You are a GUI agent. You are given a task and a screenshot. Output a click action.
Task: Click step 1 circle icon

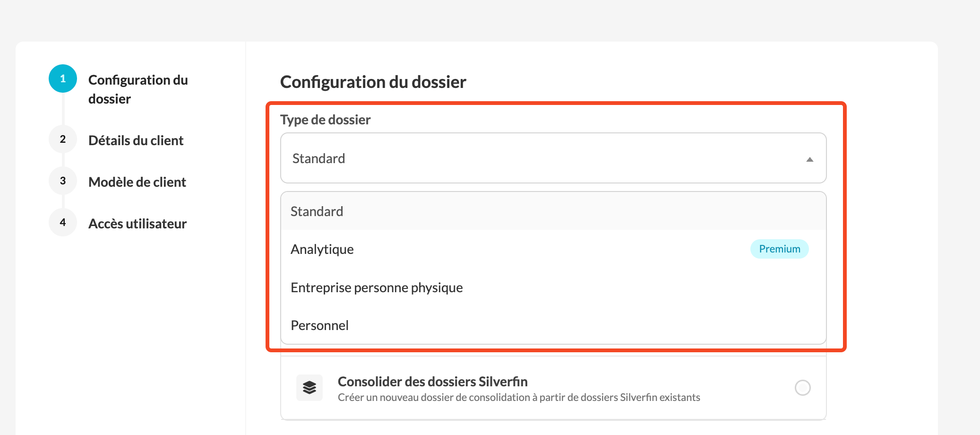(63, 78)
